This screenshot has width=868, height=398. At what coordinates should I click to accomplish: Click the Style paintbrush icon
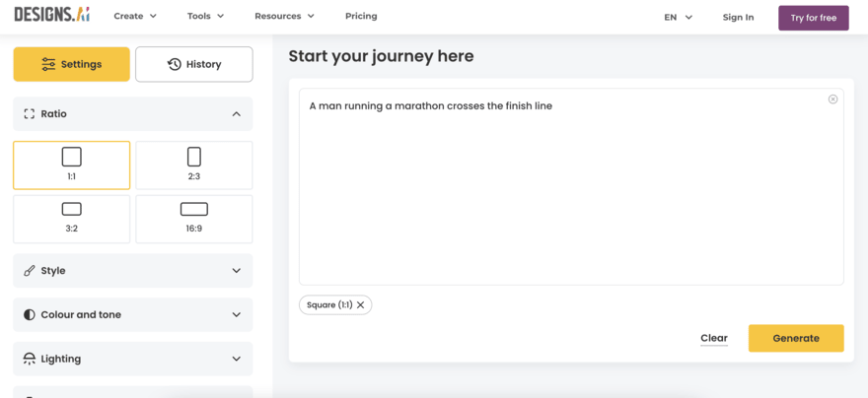pyautogui.click(x=29, y=271)
